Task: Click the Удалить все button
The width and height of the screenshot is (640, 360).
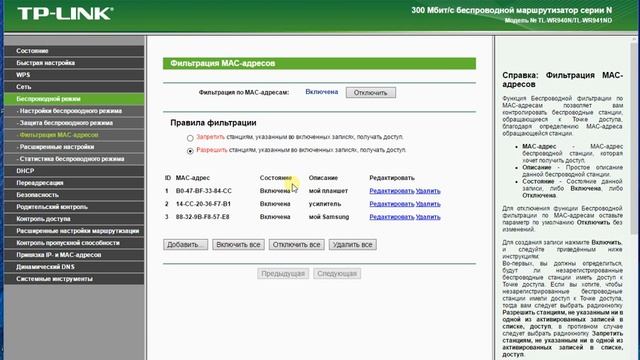Action: click(353, 244)
